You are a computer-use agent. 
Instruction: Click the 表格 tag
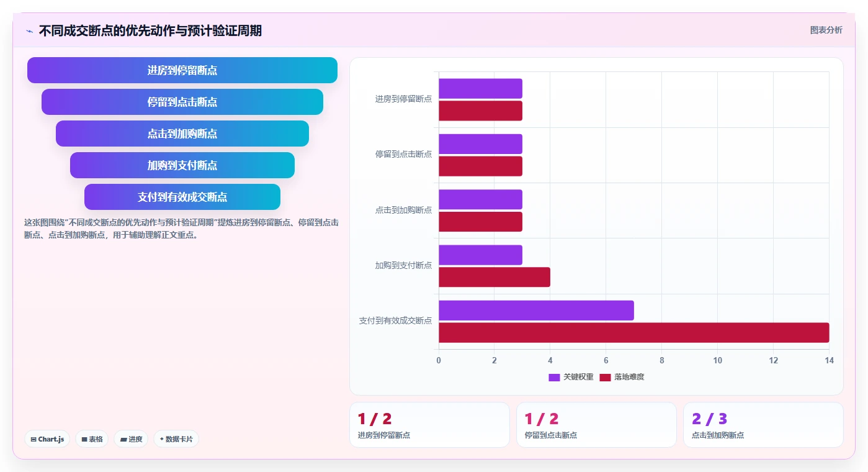92,439
